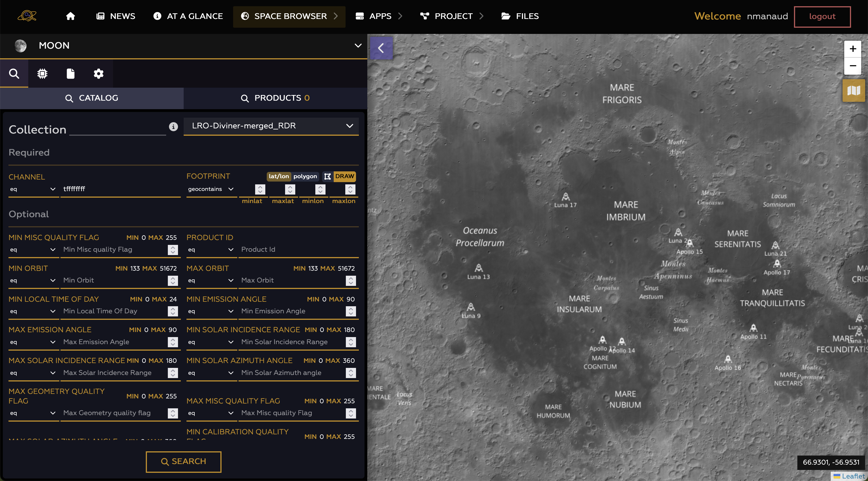Click the Apollo 11 lander marker
The height and width of the screenshot is (481, 868).
[x=754, y=328]
